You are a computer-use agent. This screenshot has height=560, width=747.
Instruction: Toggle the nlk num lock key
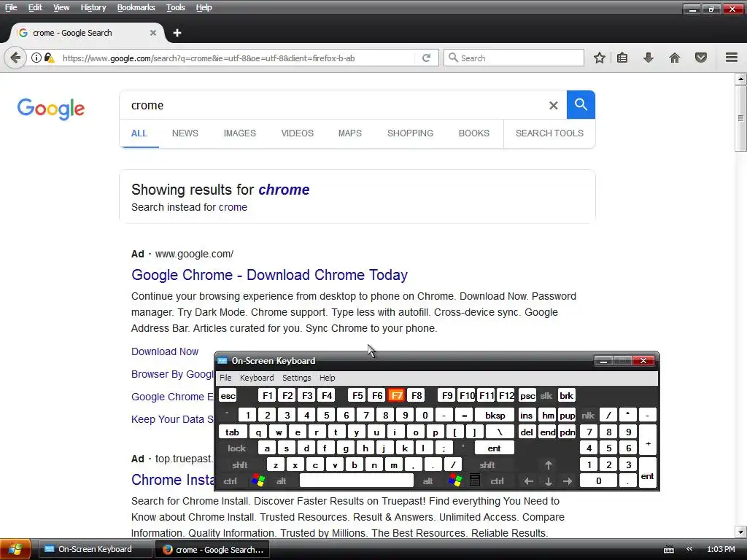pos(589,415)
